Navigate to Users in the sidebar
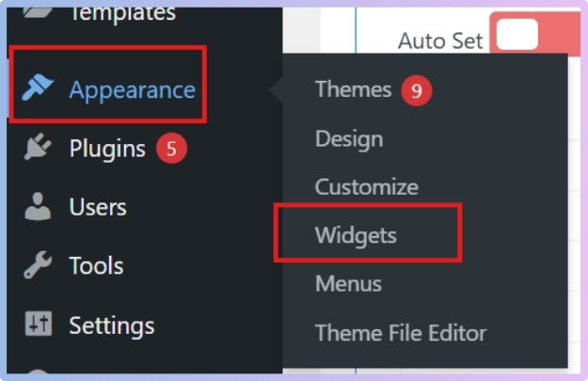The image size is (588, 381). point(98,207)
